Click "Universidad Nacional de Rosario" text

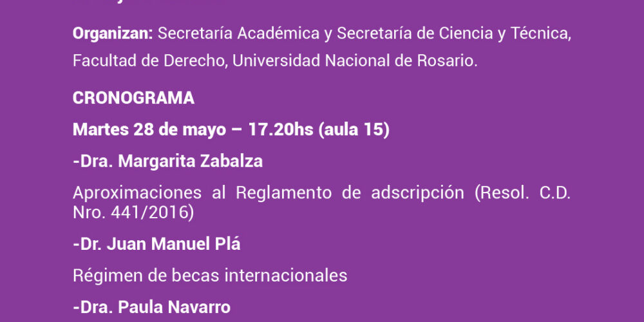pyautogui.click(x=353, y=61)
